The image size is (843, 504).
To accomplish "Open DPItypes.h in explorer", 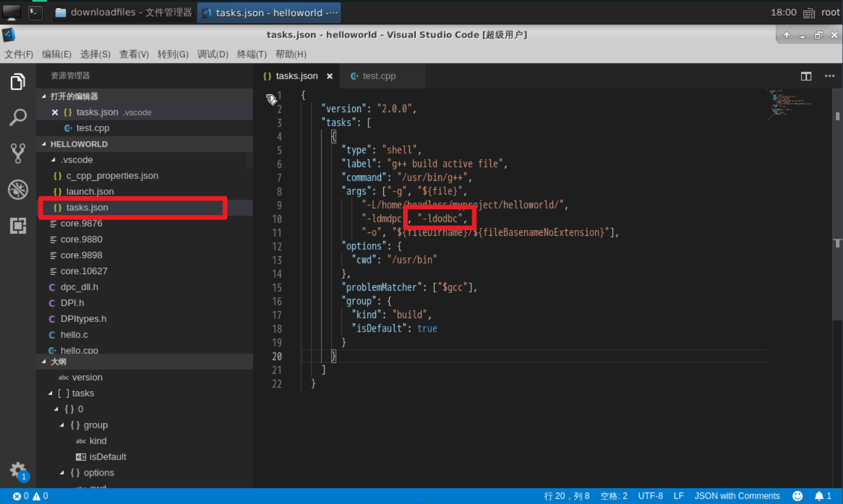I will pyautogui.click(x=145, y=319).
